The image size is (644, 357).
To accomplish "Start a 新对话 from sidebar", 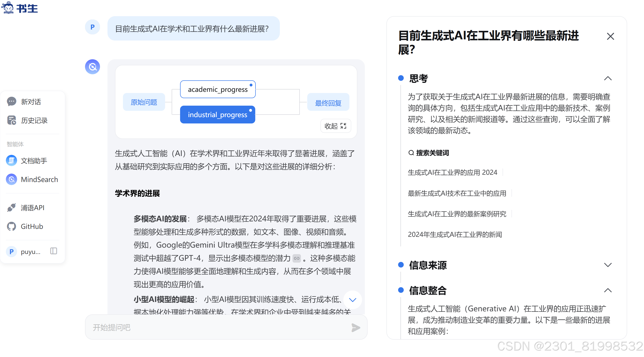I will (x=30, y=102).
